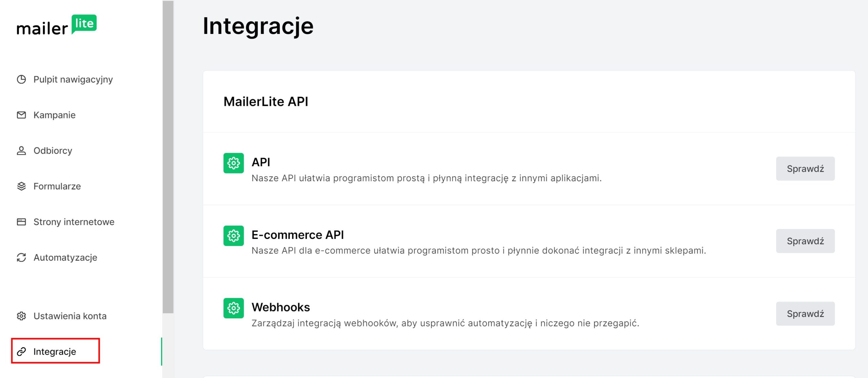Open the Odbiorcy section
Image resolution: width=868 pixels, height=378 pixels.
point(53,151)
